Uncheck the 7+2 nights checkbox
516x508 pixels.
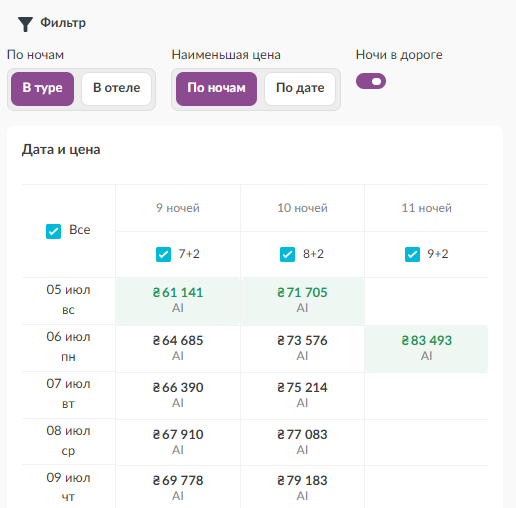163,254
